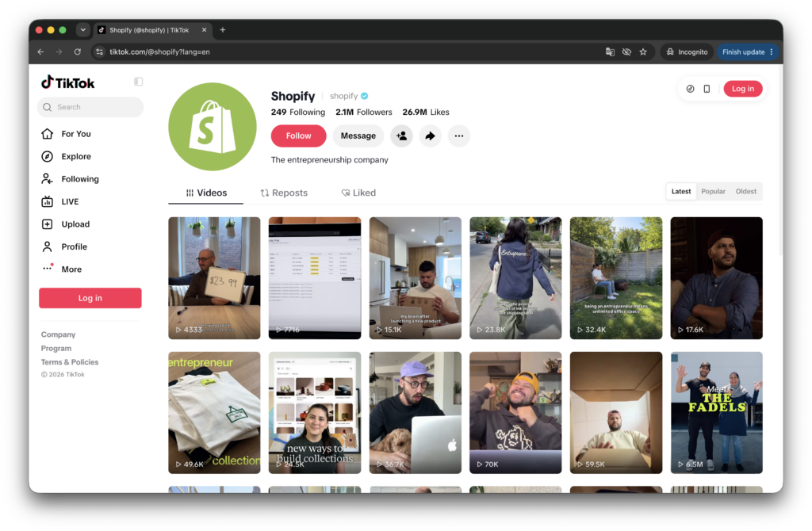Switch to the Videos tab
Image resolution: width=812 pixels, height=531 pixels.
click(206, 193)
